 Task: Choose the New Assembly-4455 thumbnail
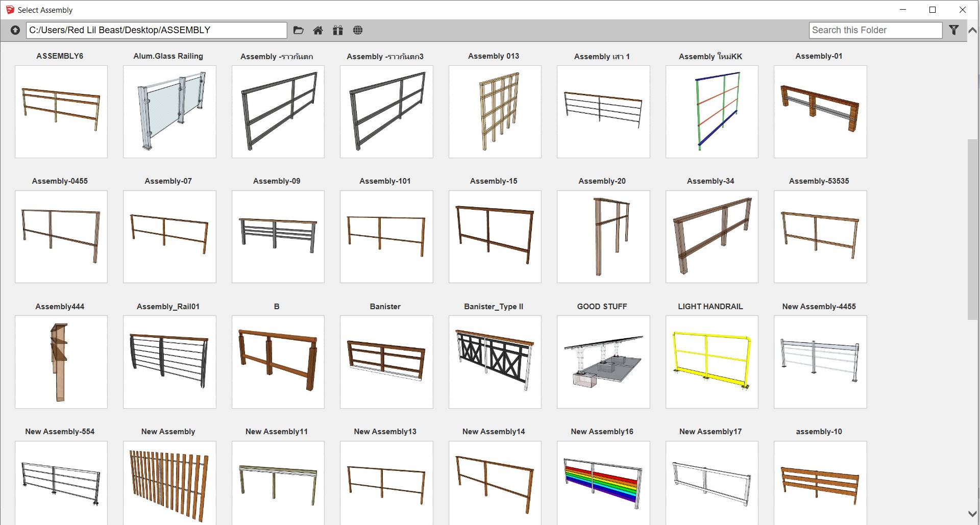point(820,362)
